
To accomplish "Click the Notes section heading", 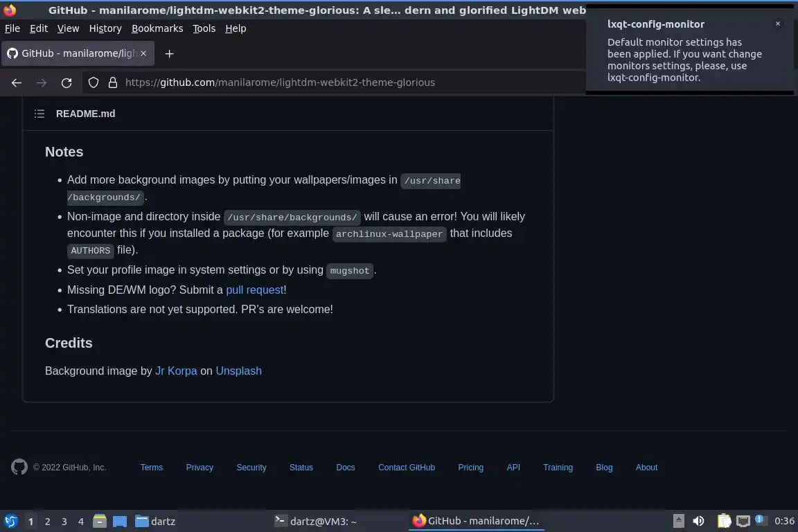I will pos(64,152).
